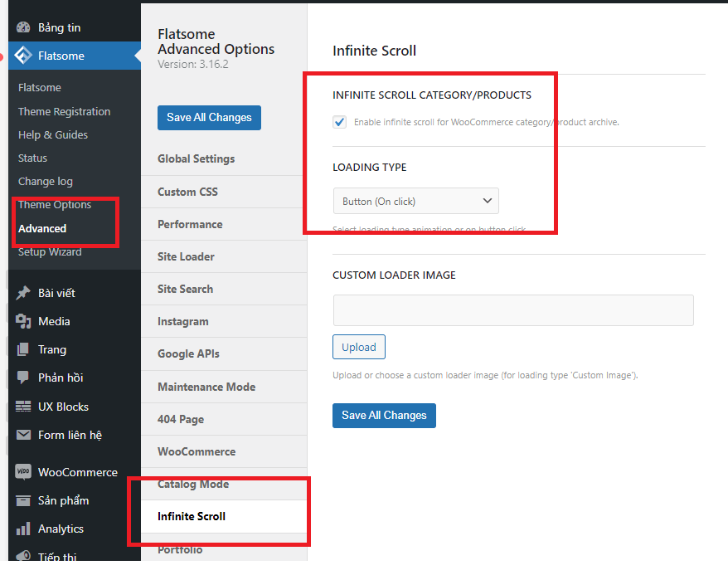Click the WooCommerce logo icon
The image size is (728, 575).
coord(23,472)
